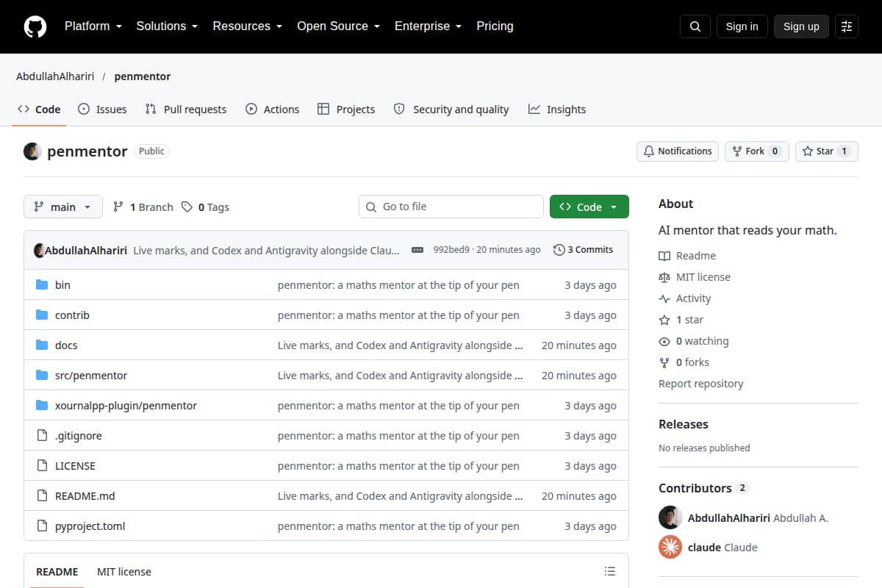Switch to the Issues tab
The height and width of the screenshot is (588, 882).
point(102,110)
